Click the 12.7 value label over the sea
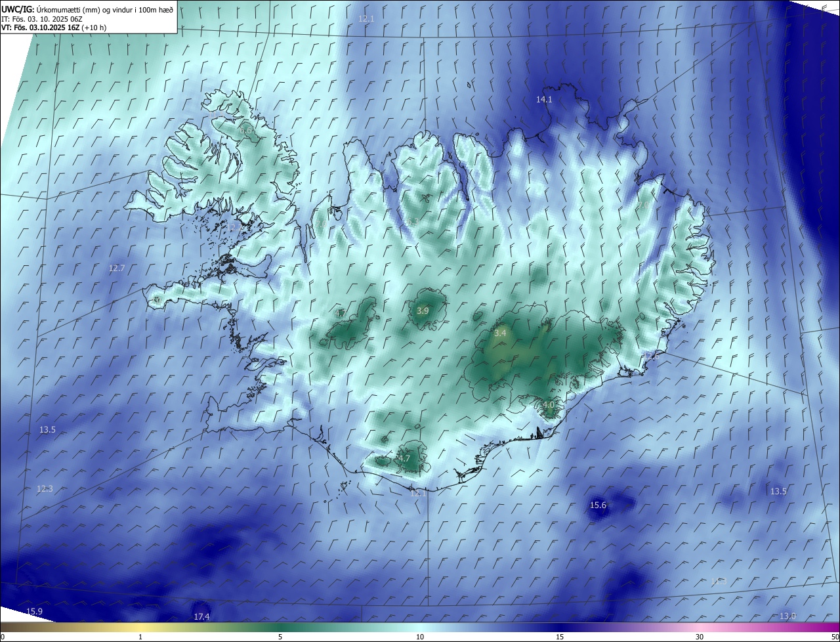840x642 pixels. pyautogui.click(x=117, y=268)
